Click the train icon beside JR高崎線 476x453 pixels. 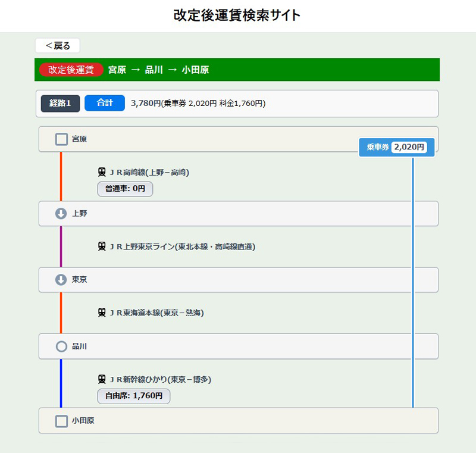[102, 172]
